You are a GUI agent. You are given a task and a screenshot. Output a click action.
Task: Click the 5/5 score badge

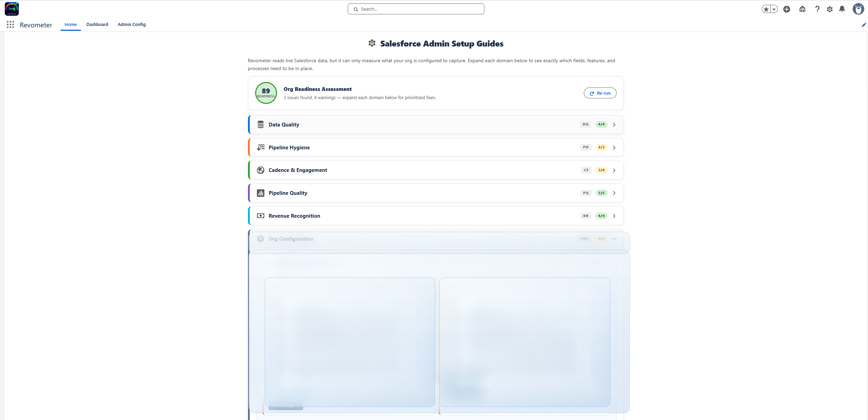601,193
